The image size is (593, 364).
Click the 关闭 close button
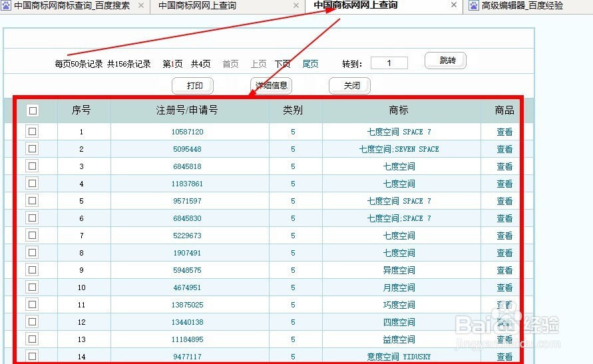click(350, 86)
